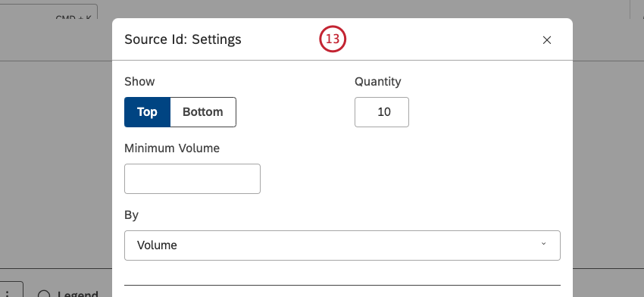Click the Show label above Top/Bottom

139,81
